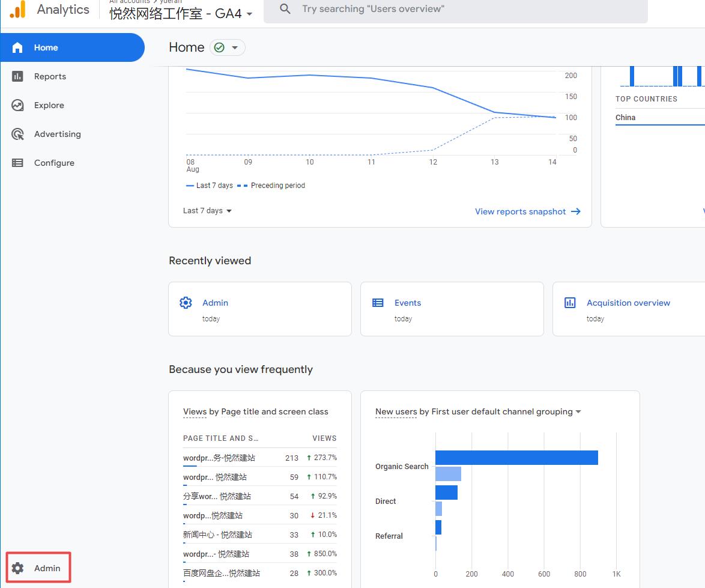Go to Explore in the navigation
The image size is (705, 588).
pyautogui.click(x=49, y=105)
